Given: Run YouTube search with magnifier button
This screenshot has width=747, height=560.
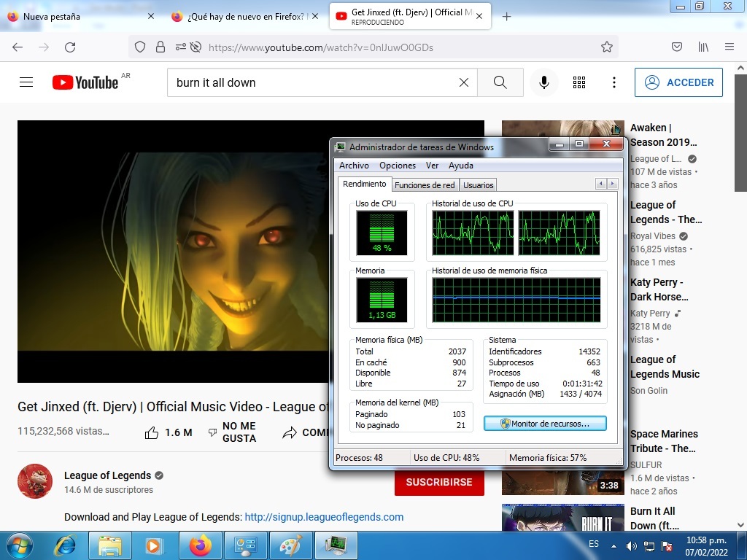Looking at the screenshot, I should [500, 82].
